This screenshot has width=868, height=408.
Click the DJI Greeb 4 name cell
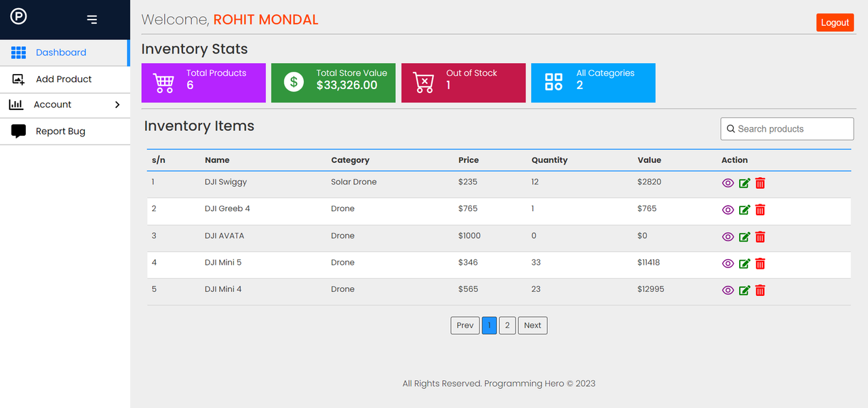[227, 208]
